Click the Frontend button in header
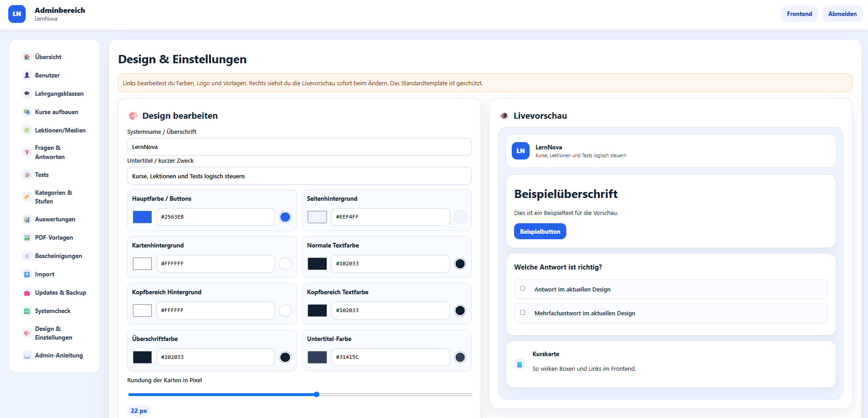868x418 pixels. [799, 14]
